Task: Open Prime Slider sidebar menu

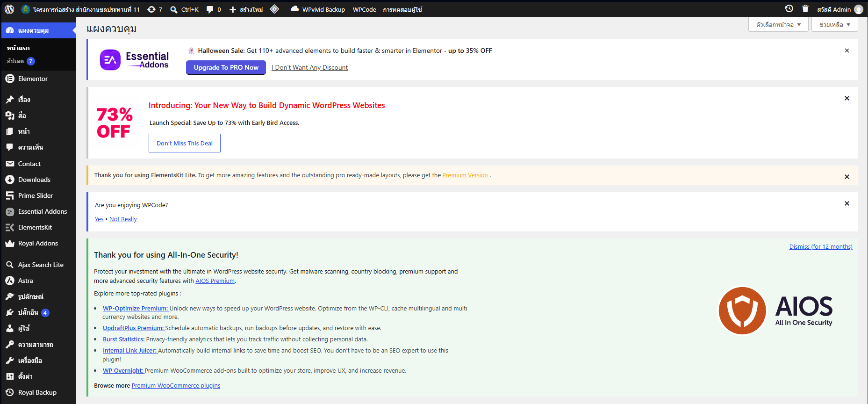Action: pos(38,195)
